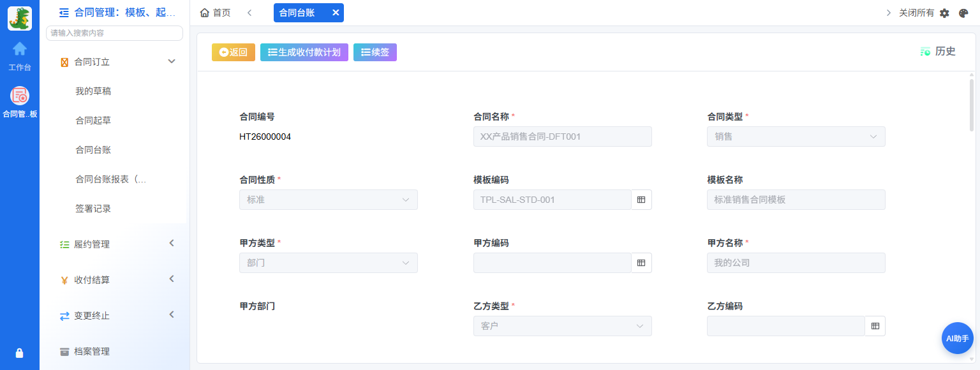Screen dimensions: 980x370
Task: Open 甲方编码 lookup table icon
Action: [641, 263]
